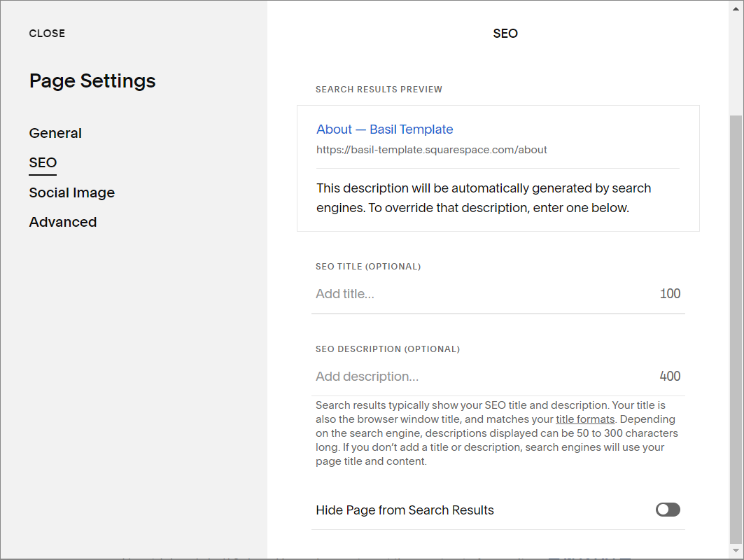Click the auto-generated preview description text
The width and height of the screenshot is (744, 560).
(483, 198)
